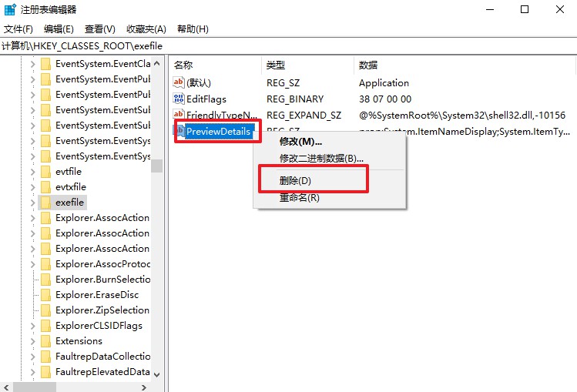Click the Extensions folder icon
577x392 pixels.
(45, 340)
